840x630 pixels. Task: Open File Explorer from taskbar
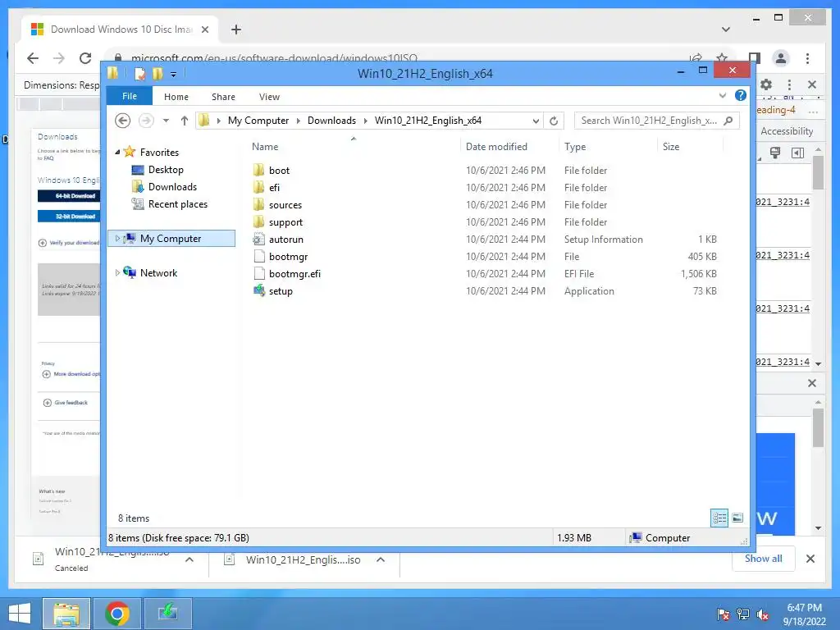(x=66, y=614)
